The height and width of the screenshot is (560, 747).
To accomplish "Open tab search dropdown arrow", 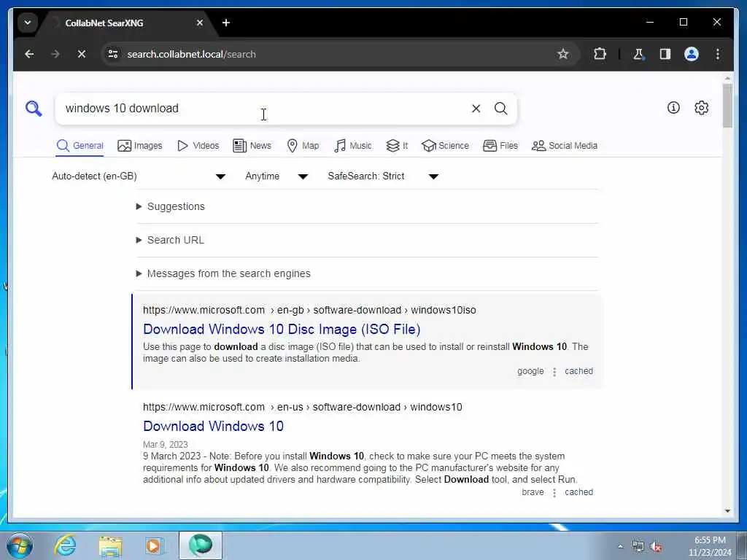I will [x=28, y=23].
